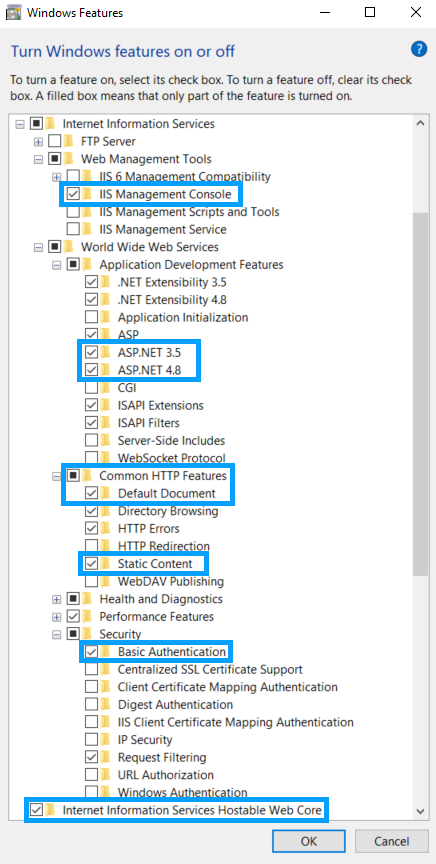Select the Digest Authentication folder icon

(105, 705)
